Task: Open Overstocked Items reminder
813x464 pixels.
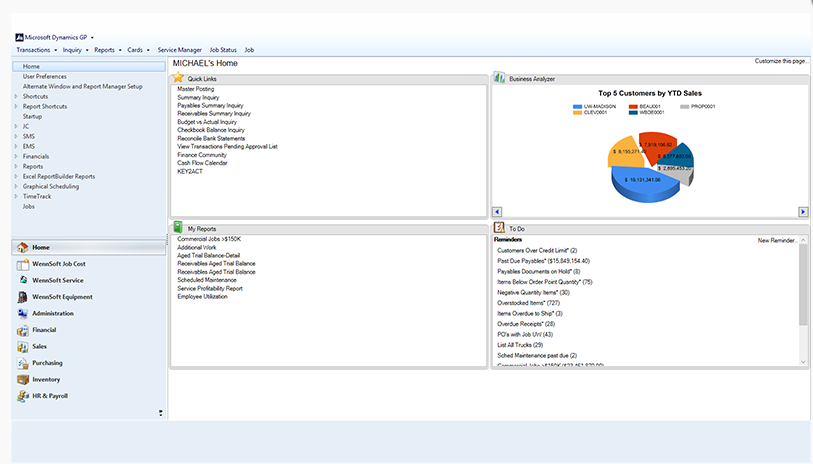Action: point(528,303)
